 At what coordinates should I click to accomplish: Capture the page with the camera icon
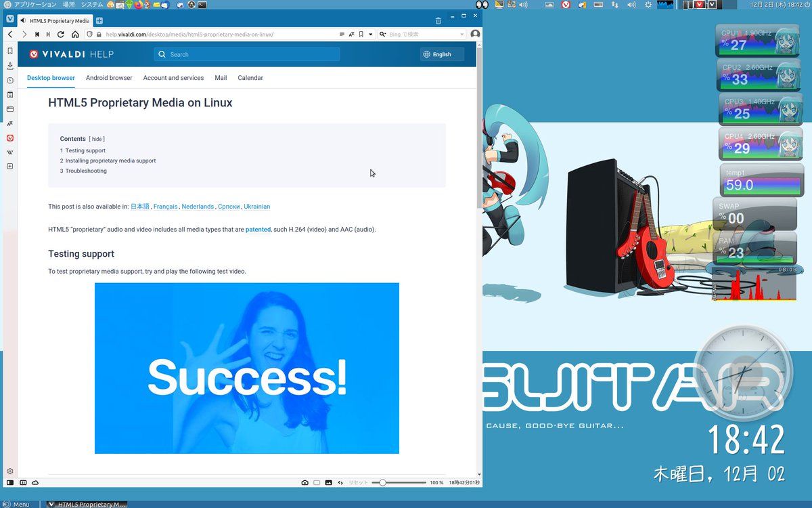coord(304,483)
